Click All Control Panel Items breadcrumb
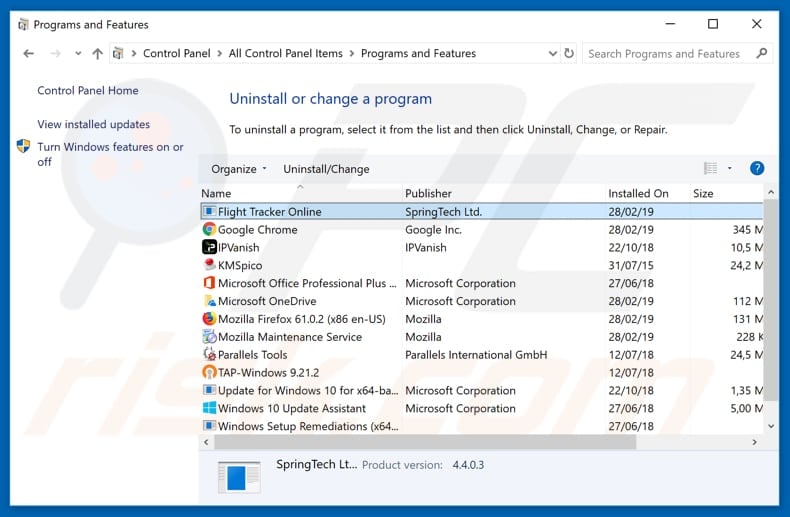 click(x=286, y=53)
